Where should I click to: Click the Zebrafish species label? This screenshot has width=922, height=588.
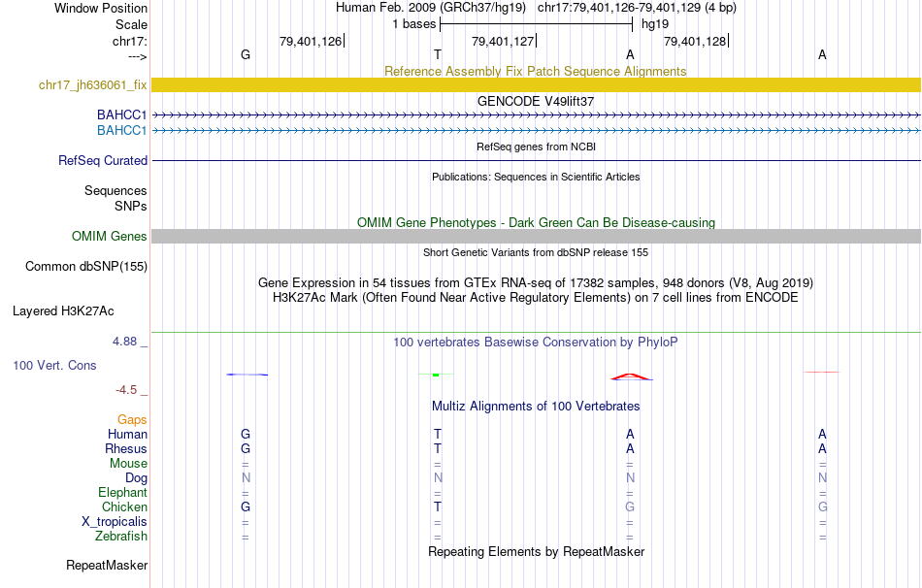[x=121, y=537]
